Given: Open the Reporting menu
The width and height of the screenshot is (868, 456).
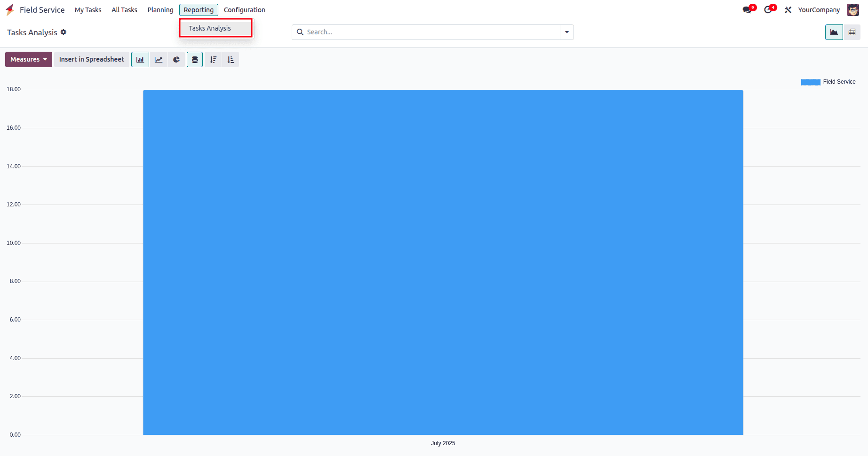Looking at the screenshot, I should (199, 10).
